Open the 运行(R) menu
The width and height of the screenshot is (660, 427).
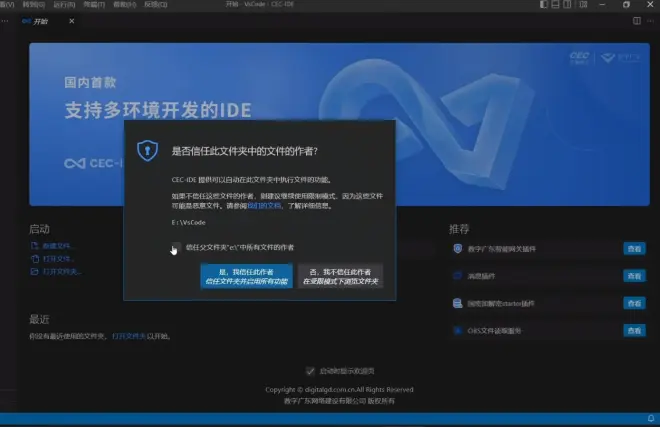pos(64,5)
